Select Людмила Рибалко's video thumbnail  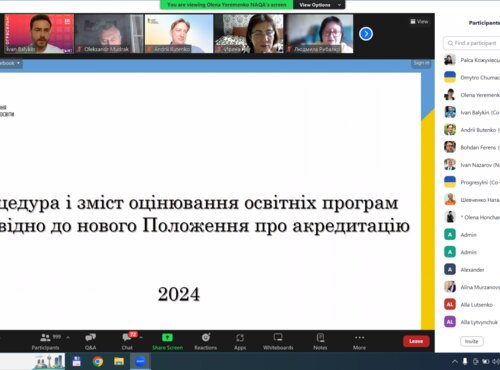pyautogui.click(x=318, y=34)
